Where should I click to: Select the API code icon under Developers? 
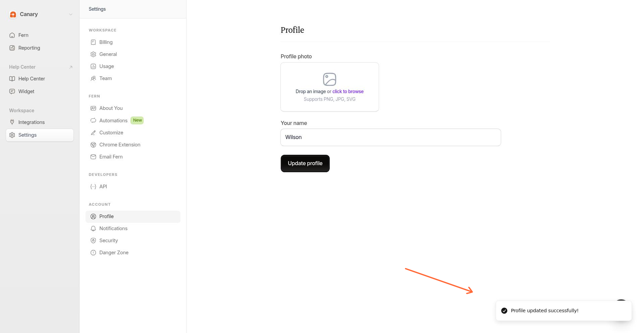tap(93, 187)
